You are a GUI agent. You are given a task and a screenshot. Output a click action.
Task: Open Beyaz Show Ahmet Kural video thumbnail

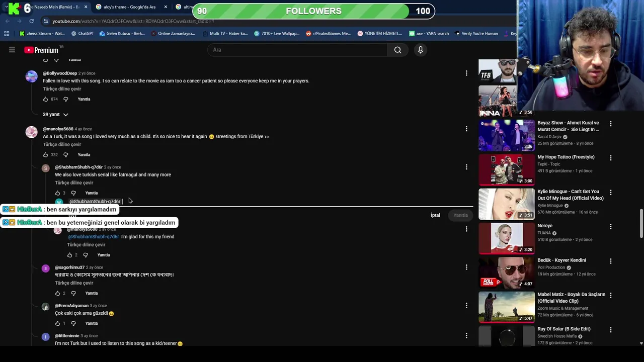pos(507,136)
